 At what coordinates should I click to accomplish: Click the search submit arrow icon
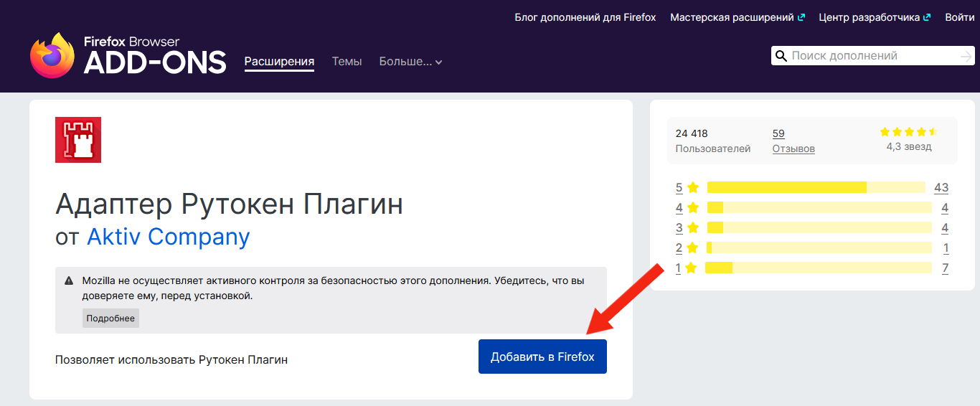pos(966,56)
